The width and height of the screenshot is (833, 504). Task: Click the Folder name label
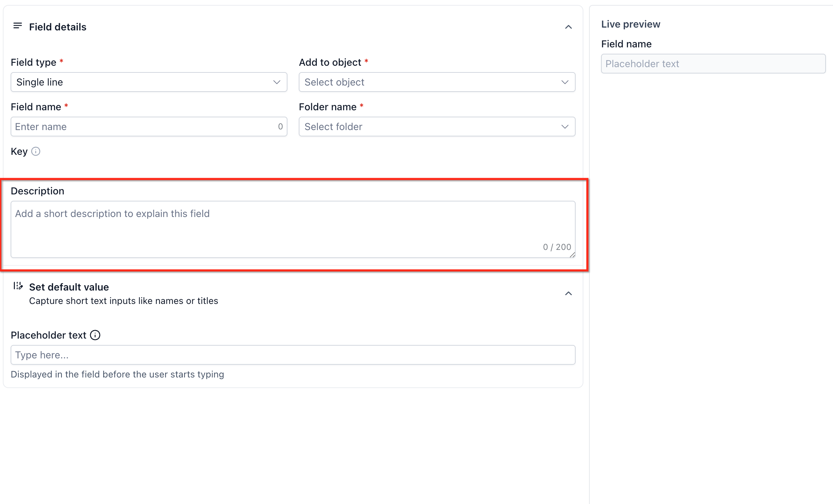327,107
